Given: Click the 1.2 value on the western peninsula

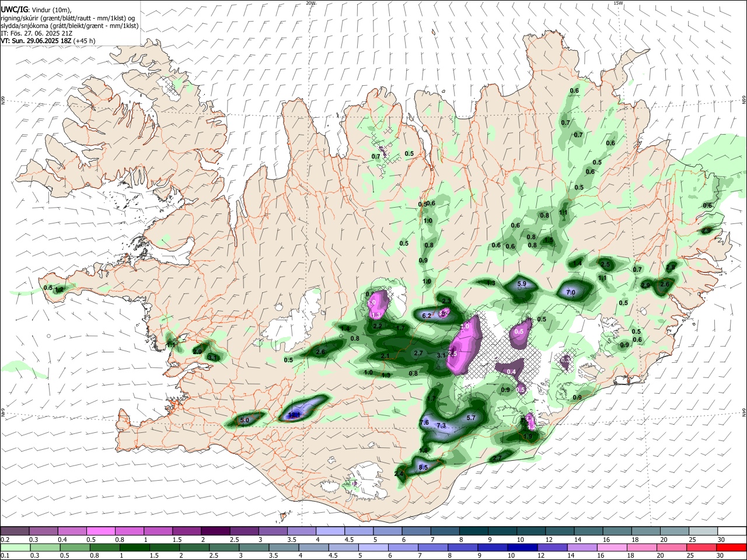Looking at the screenshot, I should point(58,289).
